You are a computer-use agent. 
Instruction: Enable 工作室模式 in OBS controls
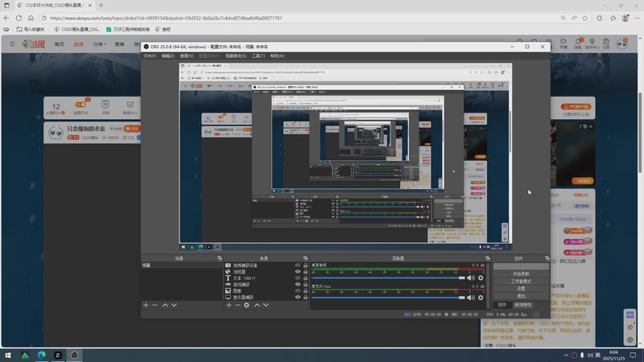[x=521, y=281]
